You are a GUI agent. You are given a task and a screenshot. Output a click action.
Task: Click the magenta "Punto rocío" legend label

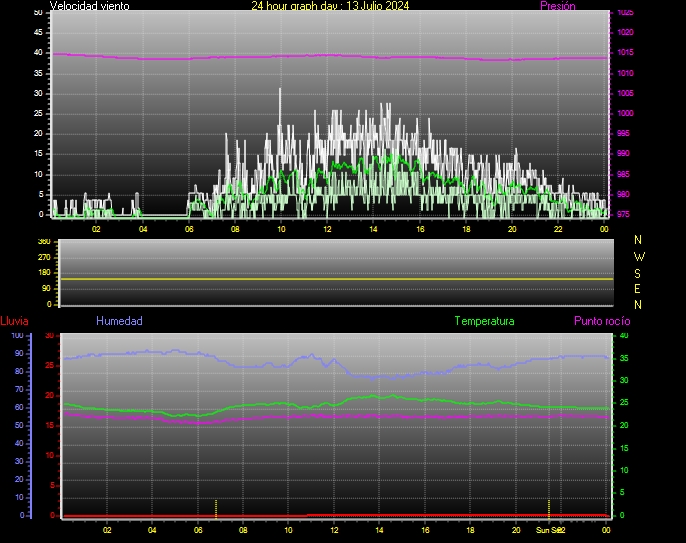602,321
